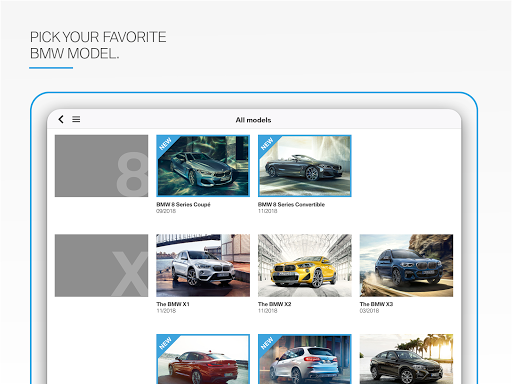Click the gray X series category tile

pos(101,265)
